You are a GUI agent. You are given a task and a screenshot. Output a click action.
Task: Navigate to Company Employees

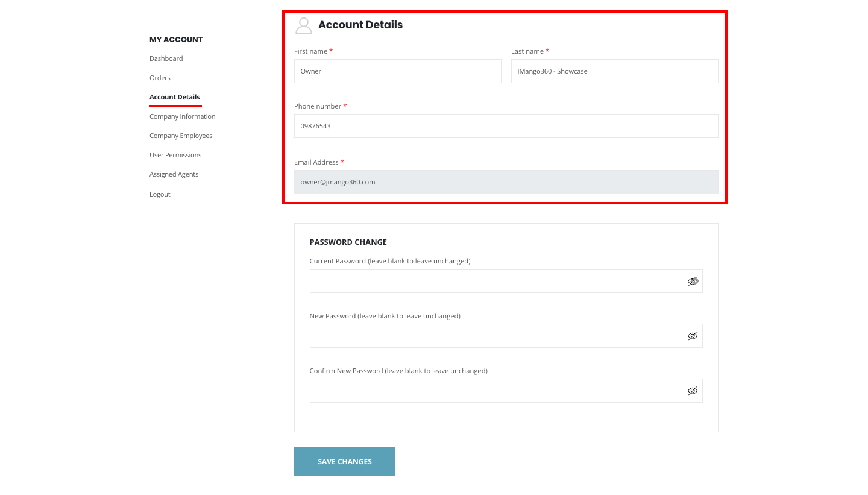coord(181,136)
